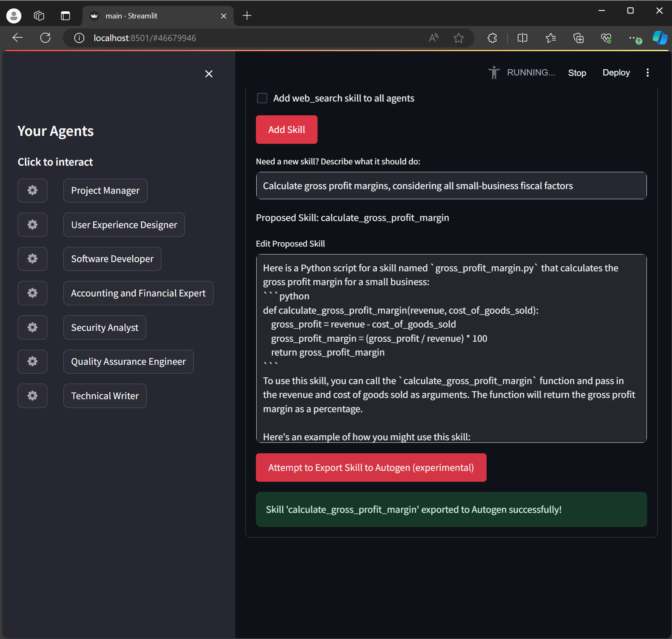Screen dimensions: 672x639
Task: Refresh the page
Action: 45,38
